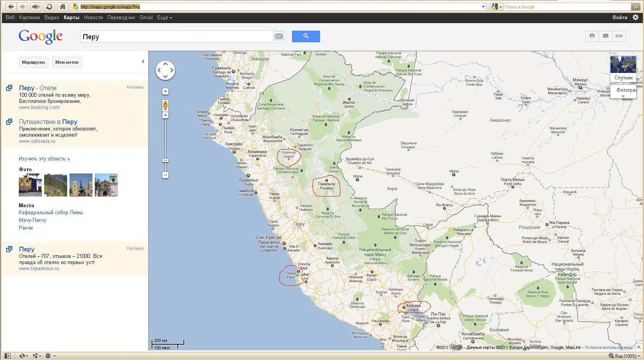Open the Переводчик menu item
The image size is (644, 360).
click(121, 18)
